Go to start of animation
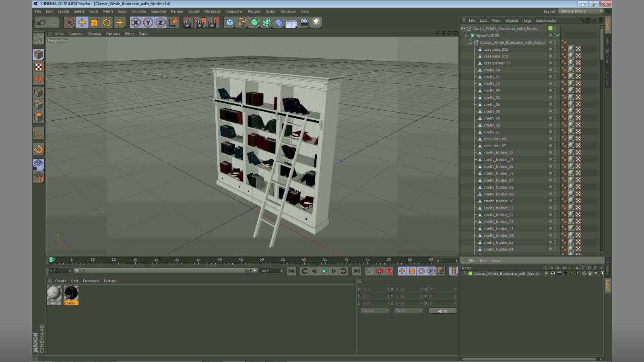The image size is (644, 362). tap(292, 271)
